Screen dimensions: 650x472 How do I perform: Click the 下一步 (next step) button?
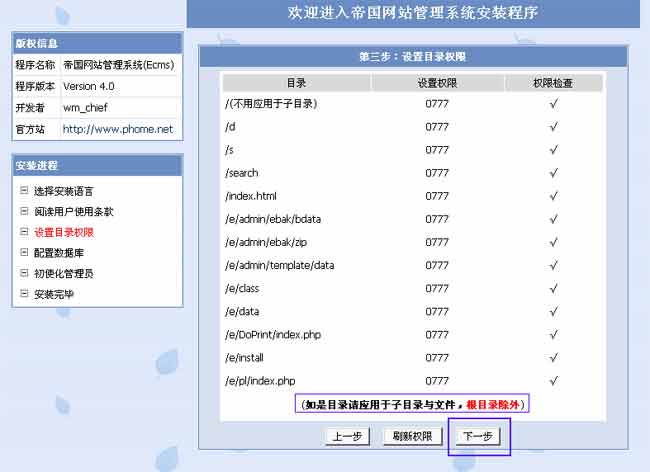click(476, 436)
